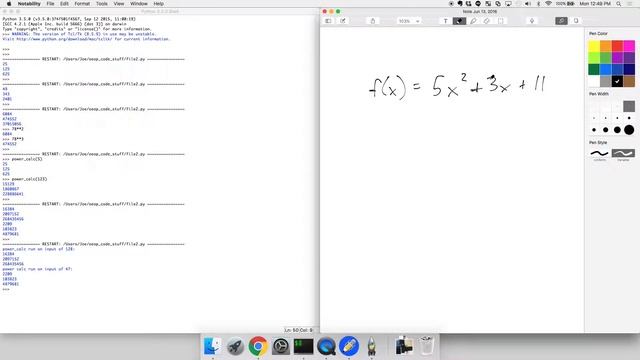The height and width of the screenshot is (360, 640).
Task: Click the Wi-Fi status icon
Action: 548,4
